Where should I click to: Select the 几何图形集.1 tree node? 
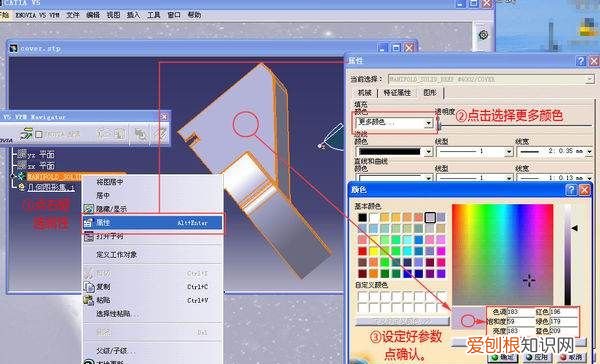(51, 187)
